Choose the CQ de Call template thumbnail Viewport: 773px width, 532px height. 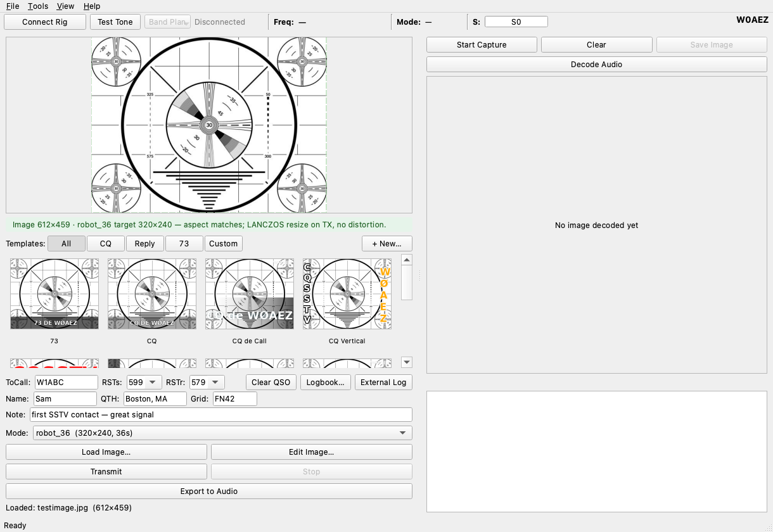tap(250, 294)
